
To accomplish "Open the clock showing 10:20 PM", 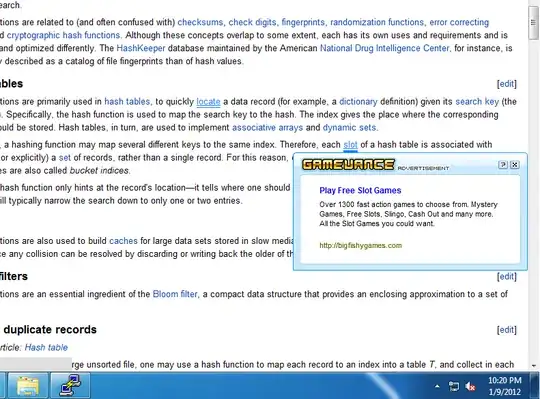I will click(x=505, y=380).
